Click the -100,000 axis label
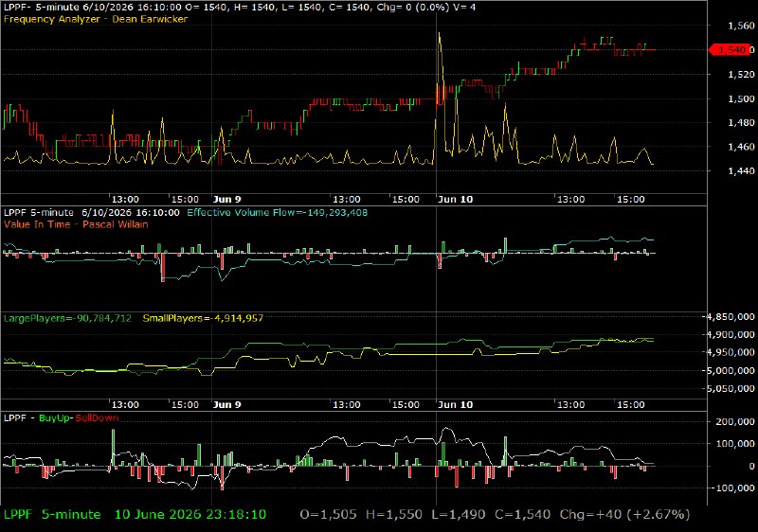 pos(733,488)
